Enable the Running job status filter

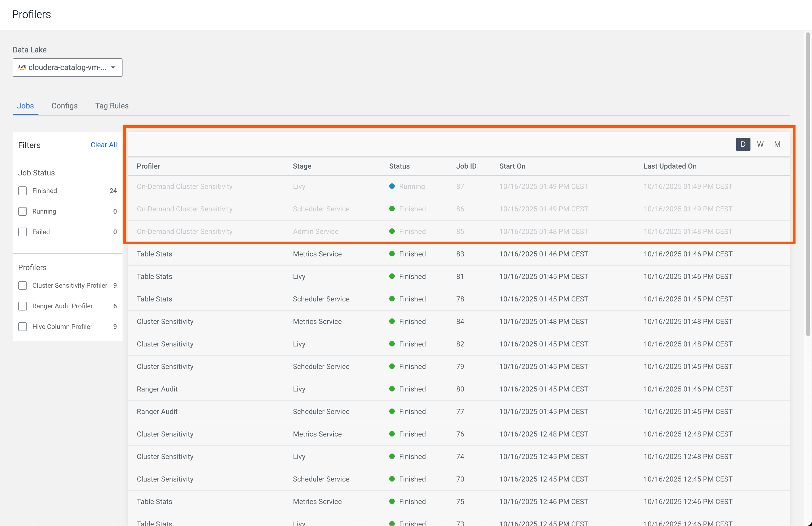[23, 211]
